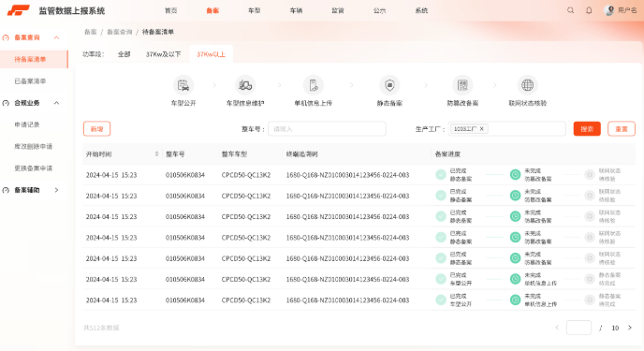Click the 重置 button

point(622,129)
